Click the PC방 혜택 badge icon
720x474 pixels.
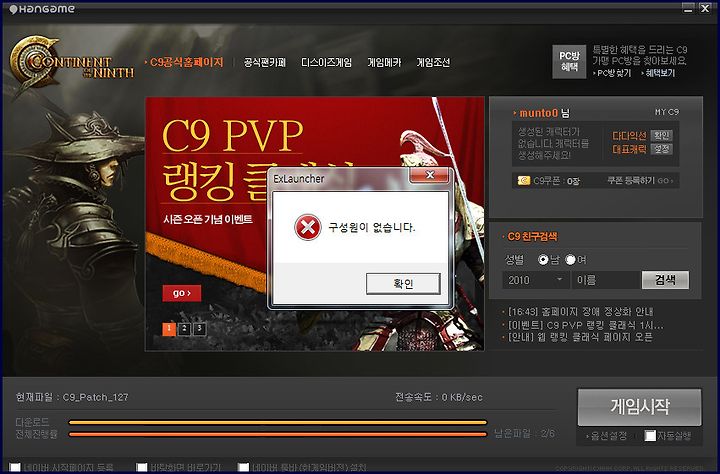[x=569, y=62]
